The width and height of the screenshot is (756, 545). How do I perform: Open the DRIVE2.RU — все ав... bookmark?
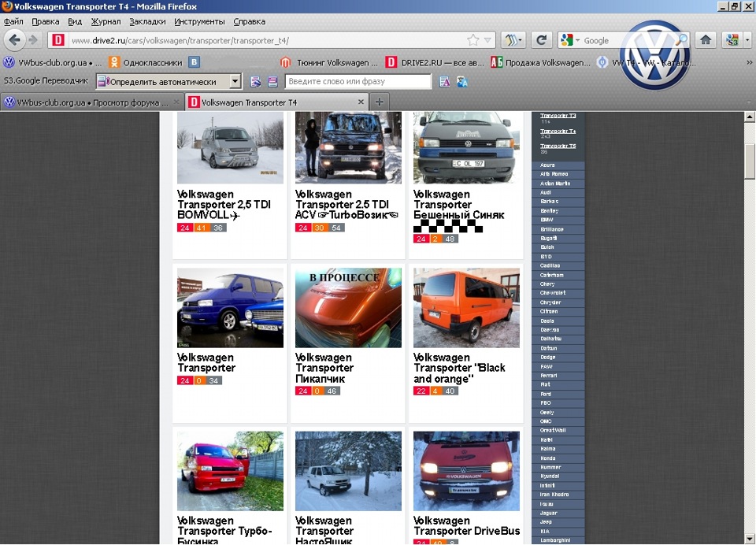coord(435,63)
